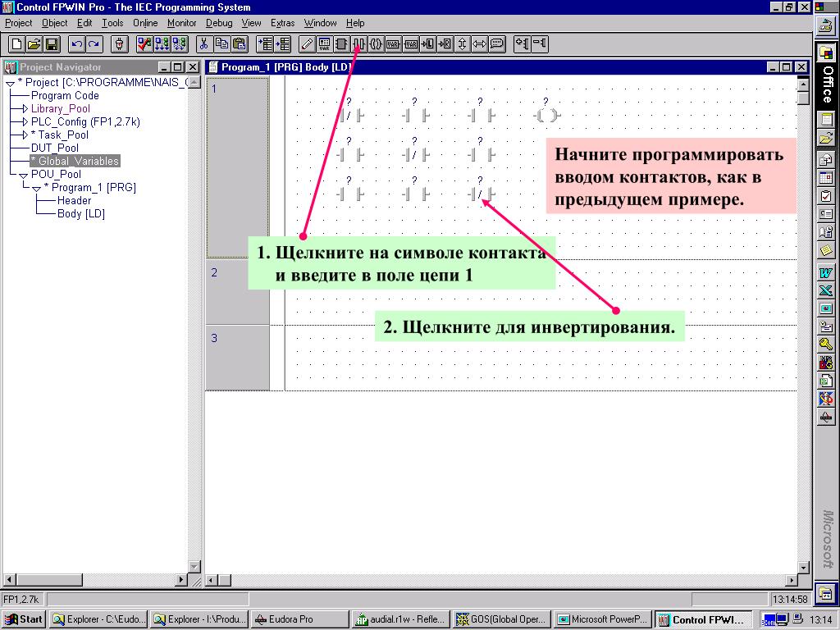840x630 pixels.
Task: Insert a function block with the chip icon
Action: pyautogui.click(x=341, y=44)
